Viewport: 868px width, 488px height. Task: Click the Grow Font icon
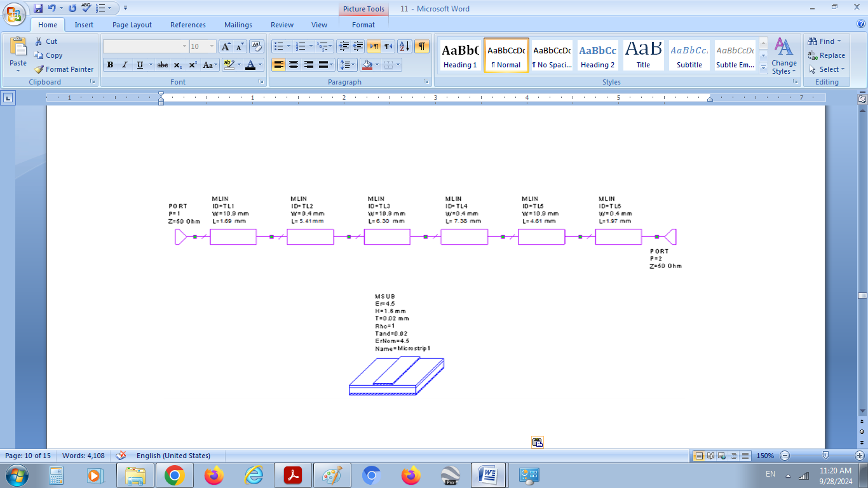coord(226,46)
